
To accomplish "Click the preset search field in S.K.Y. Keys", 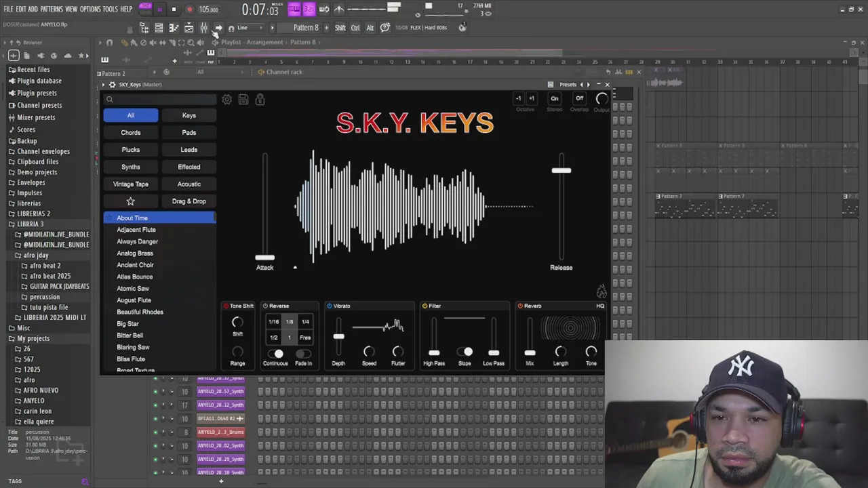I will [x=161, y=100].
